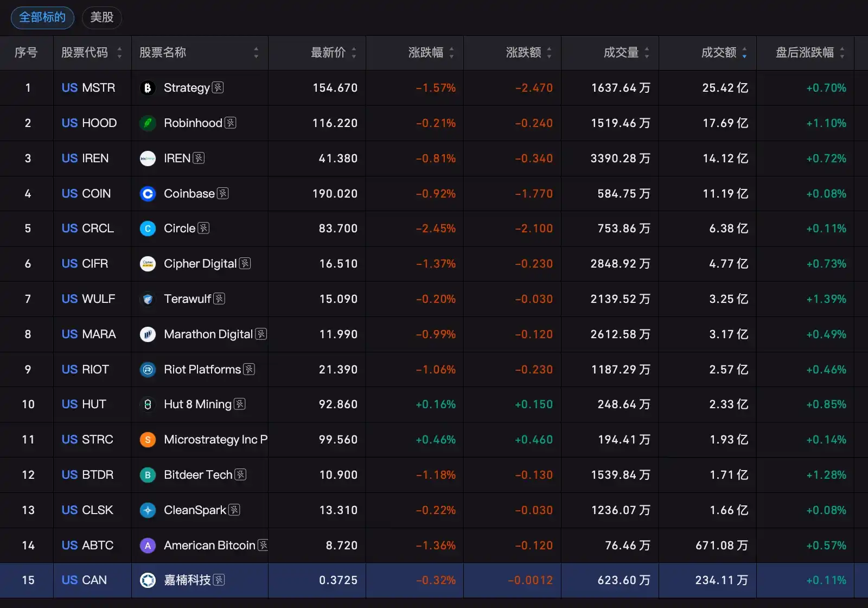The width and height of the screenshot is (868, 608).
Task: Click the change percentage -2.45%
Action: point(436,229)
